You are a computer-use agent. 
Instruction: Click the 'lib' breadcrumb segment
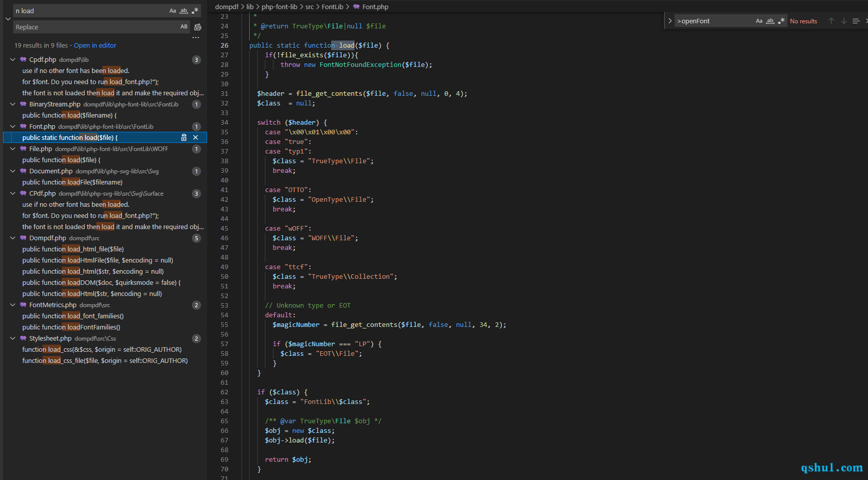250,7
